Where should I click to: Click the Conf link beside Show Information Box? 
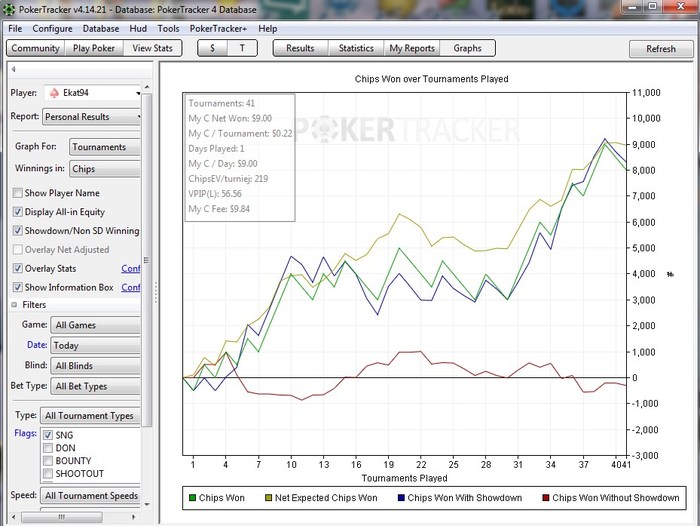pyautogui.click(x=130, y=287)
